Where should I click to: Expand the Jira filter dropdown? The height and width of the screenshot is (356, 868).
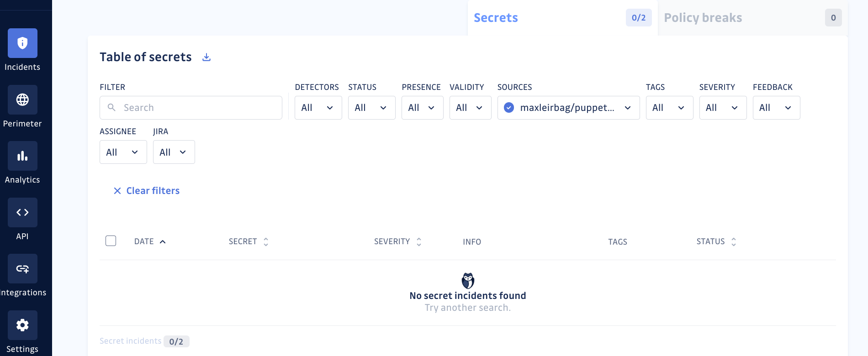(x=174, y=152)
